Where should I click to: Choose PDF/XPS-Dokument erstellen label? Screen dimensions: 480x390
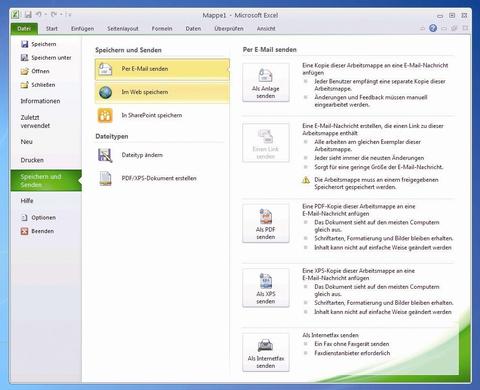coord(159,178)
